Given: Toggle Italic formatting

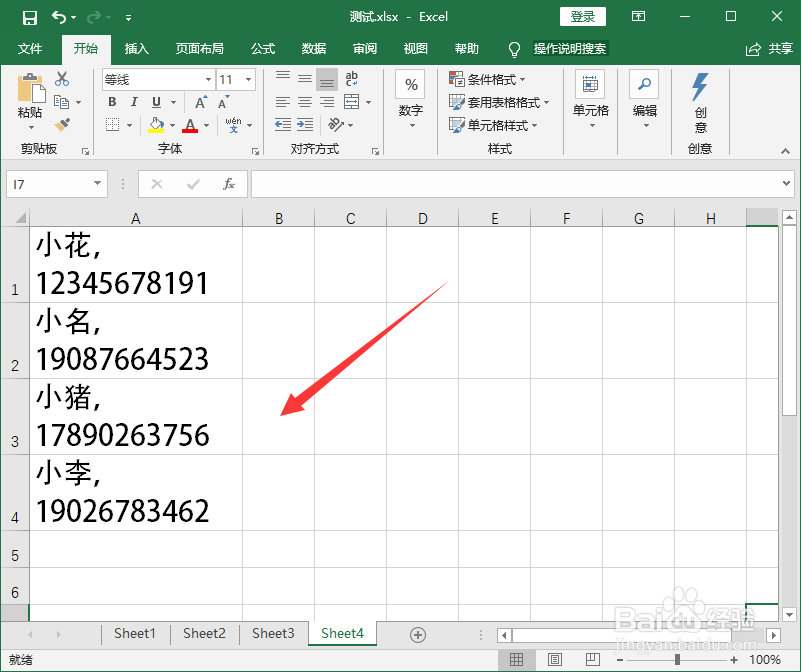Looking at the screenshot, I should click(x=133, y=102).
